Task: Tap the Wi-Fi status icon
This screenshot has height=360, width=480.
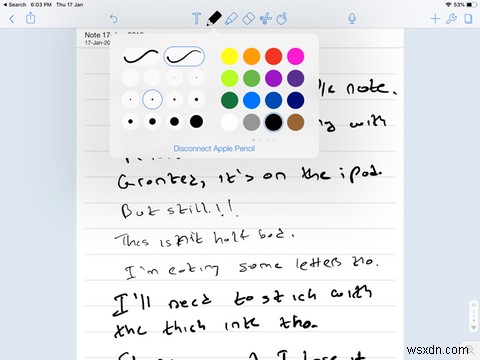Action: [x=448, y=5]
